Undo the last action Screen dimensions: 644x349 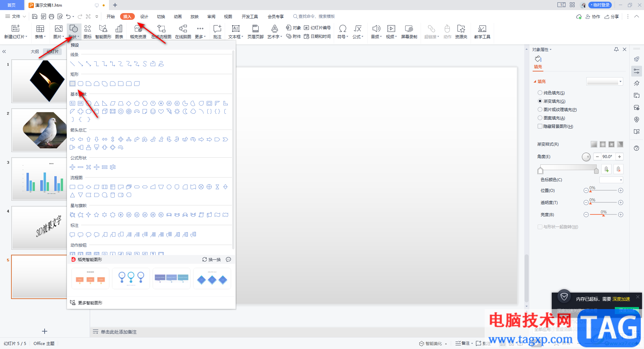pyautogui.click(x=68, y=16)
